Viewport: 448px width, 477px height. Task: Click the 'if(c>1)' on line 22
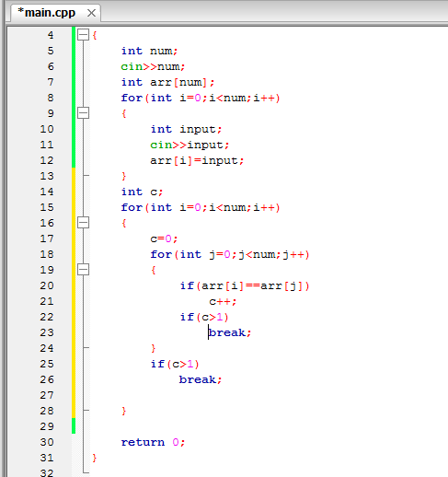[x=204, y=317]
